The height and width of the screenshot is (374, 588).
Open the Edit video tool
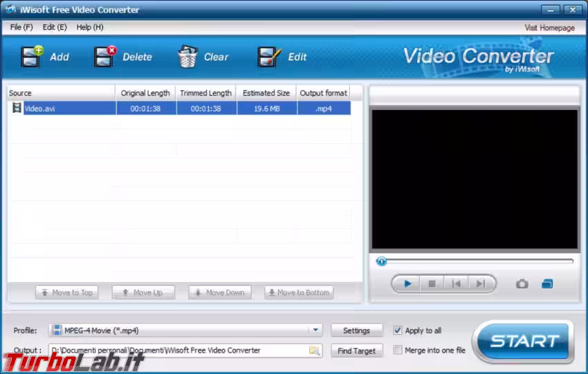pyautogui.click(x=269, y=57)
